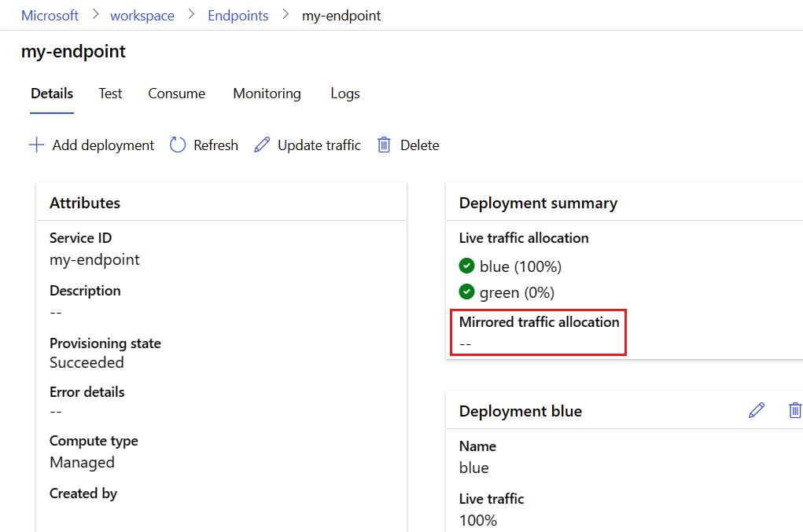This screenshot has width=803, height=532.
Task: Switch to the Test tab
Action: pos(110,94)
